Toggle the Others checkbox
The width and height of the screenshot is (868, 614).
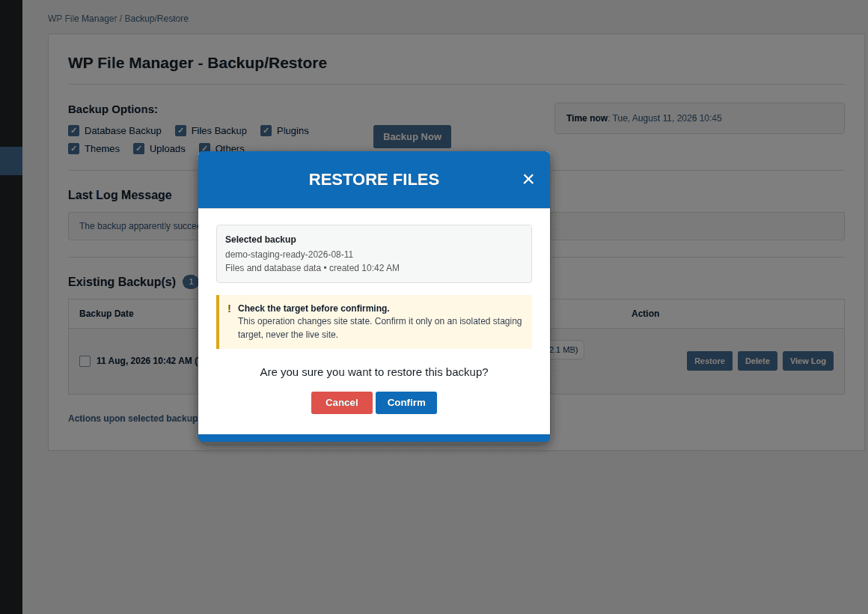(204, 148)
